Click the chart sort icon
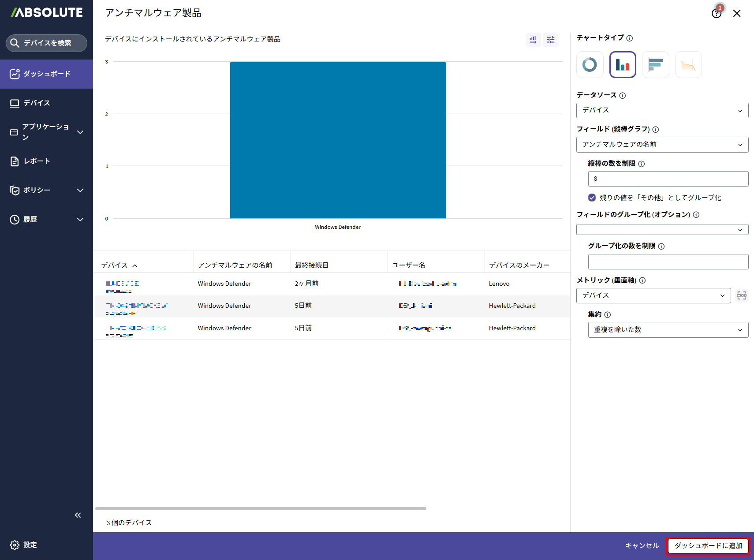 tap(533, 40)
